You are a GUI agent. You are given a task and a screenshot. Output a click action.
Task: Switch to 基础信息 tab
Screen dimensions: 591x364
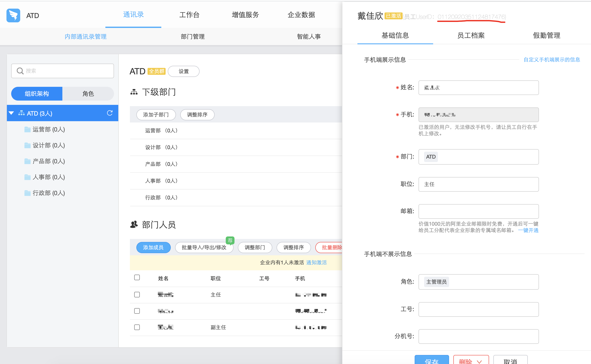395,36
